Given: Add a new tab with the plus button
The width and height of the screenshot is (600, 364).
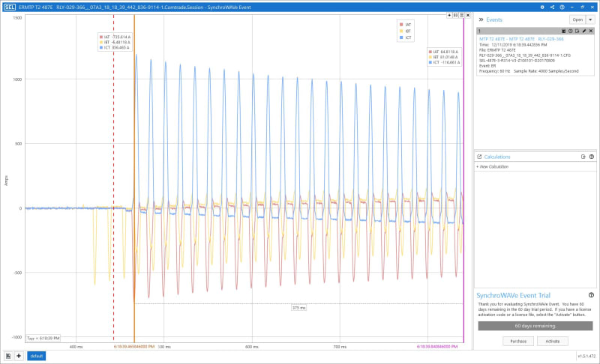Looking at the screenshot, I should pyautogui.click(x=18, y=356).
